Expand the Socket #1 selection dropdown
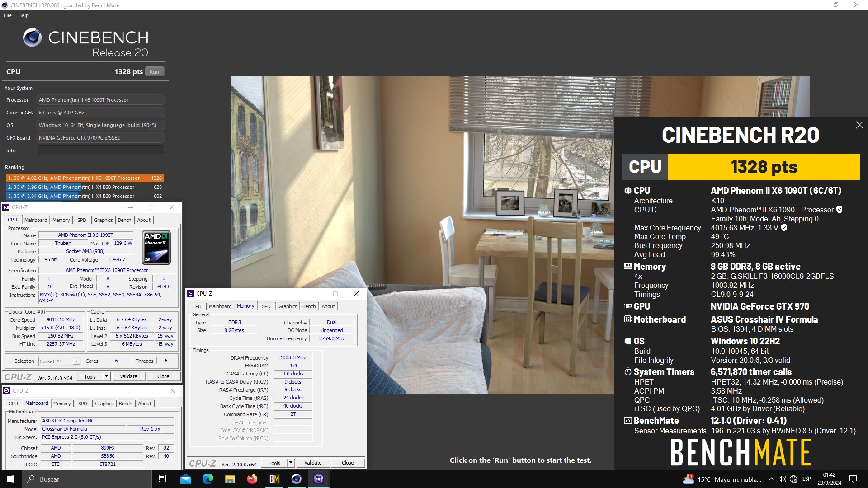This screenshot has width=868, height=488. pyautogui.click(x=76, y=361)
